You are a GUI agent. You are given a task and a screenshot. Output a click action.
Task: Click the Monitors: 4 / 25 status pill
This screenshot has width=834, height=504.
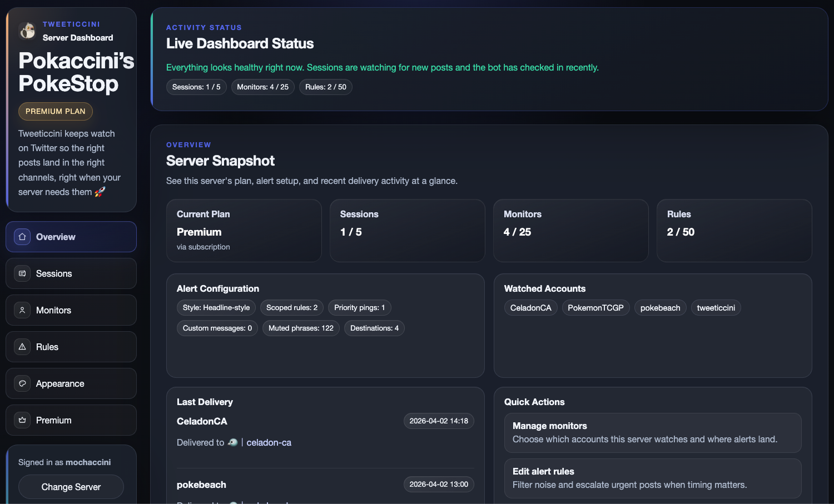263,87
